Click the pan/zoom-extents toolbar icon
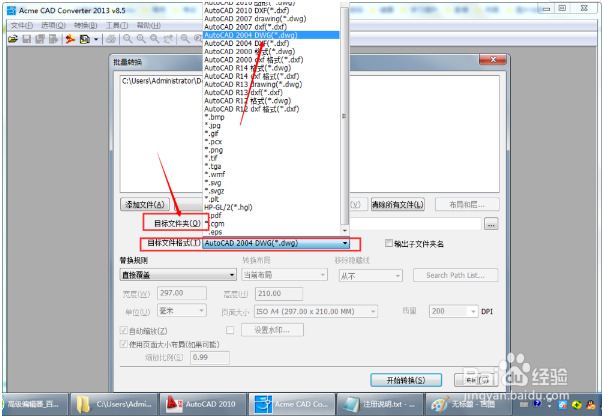Image resolution: width=602 pixels, height=417 pixels. click(168, 39)
